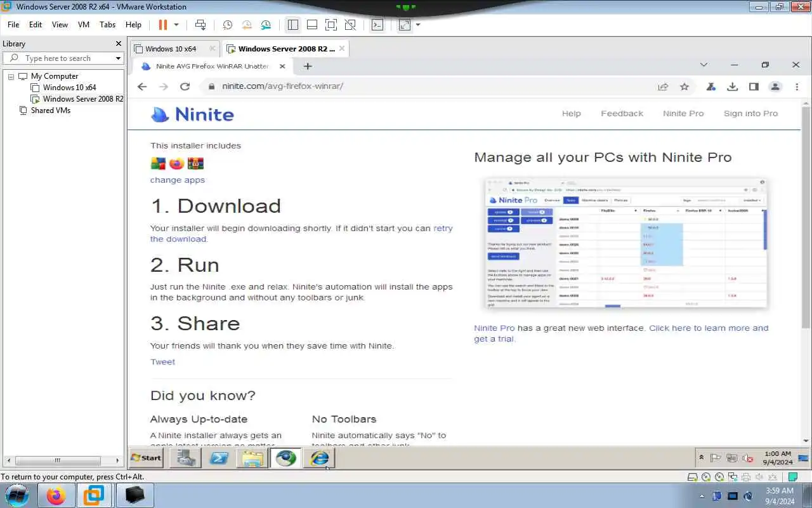Click the address bar showing ninite.com/avg-firefox-winrar/

282,86
